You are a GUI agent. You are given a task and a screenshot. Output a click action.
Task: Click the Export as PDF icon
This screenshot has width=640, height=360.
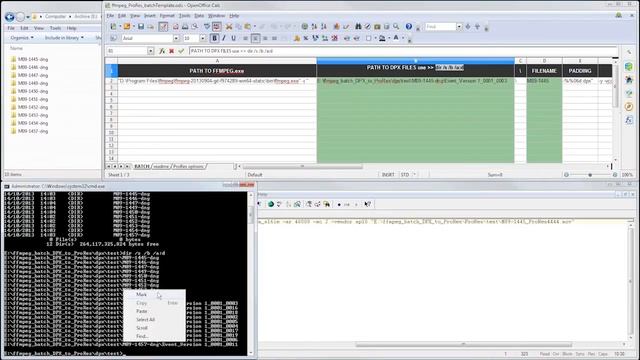click(x=176, y=27)
